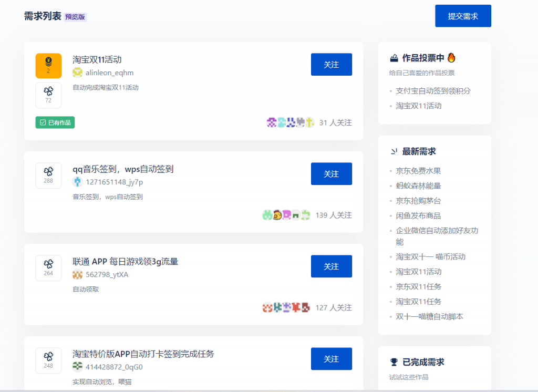Open 企业微信自动添加好友功能 link

tap(437, 236)
